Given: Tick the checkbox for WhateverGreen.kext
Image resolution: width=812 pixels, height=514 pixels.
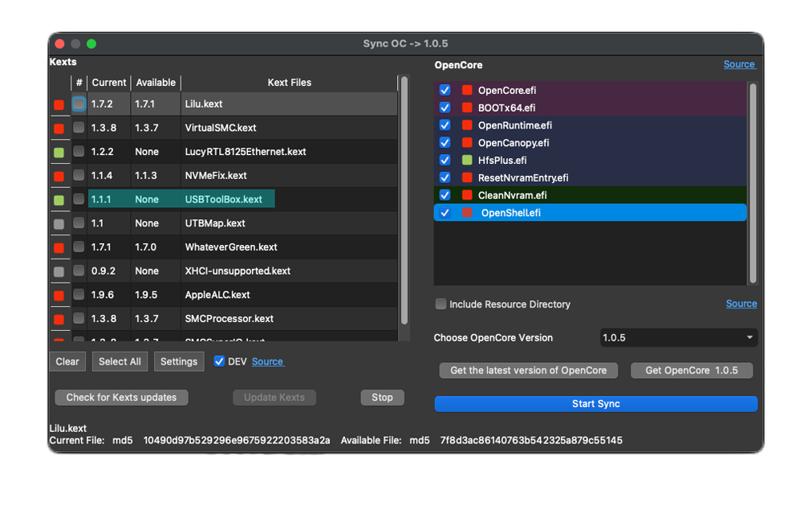Looking at the screenshot, I should [x=79, y=247].
